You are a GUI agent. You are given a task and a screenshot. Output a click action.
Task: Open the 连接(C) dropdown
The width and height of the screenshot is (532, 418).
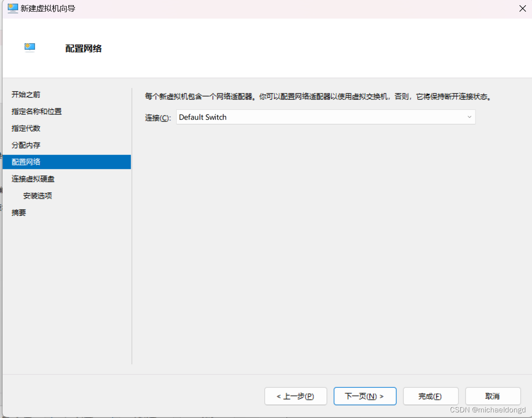pyautogui.click(x=326, y=117)
